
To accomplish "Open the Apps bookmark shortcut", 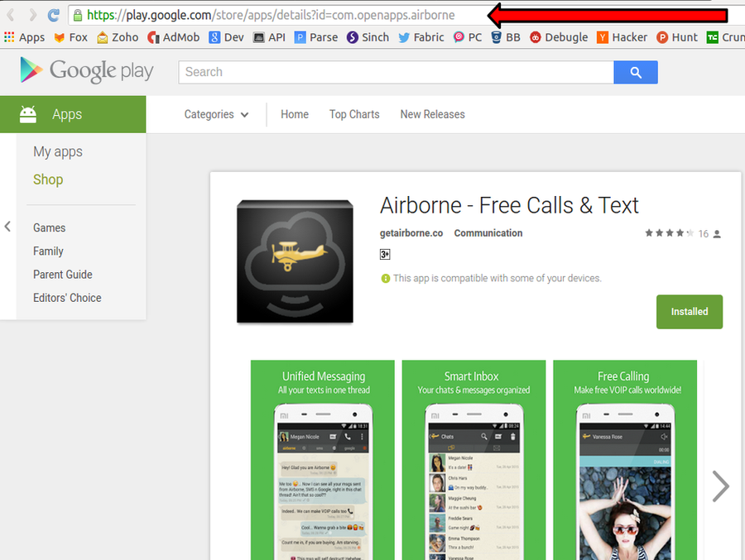I will (x=24, y=37).
